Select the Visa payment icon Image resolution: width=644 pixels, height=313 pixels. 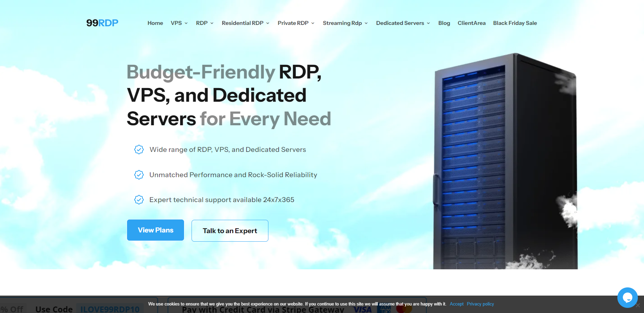point(363,309)
